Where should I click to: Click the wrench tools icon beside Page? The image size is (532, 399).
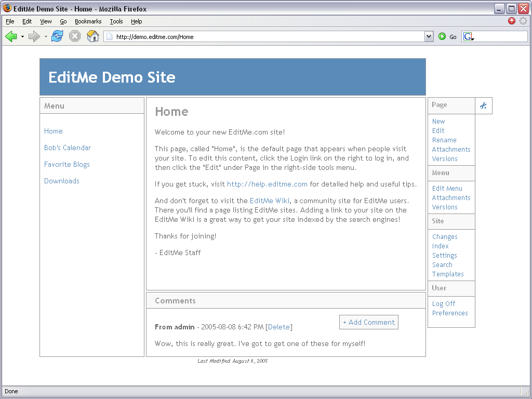pos(484,105)
